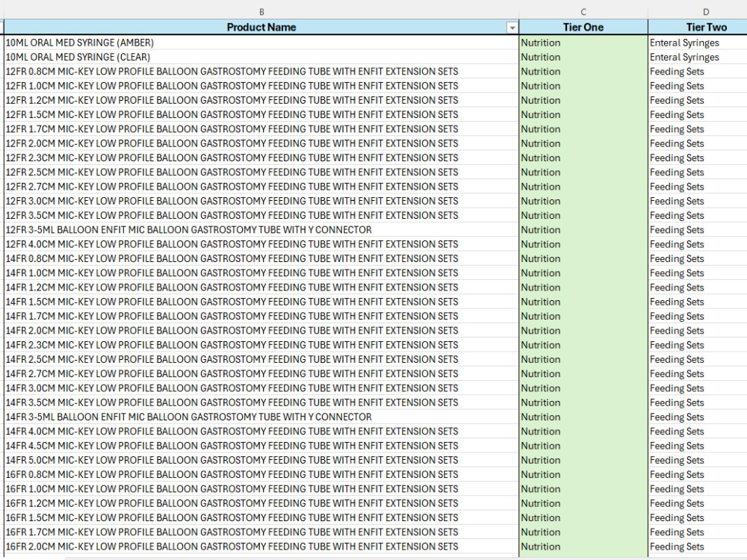
Task: Select Enteral Syringes cell in the AMBER row
Action: [698, 43]
